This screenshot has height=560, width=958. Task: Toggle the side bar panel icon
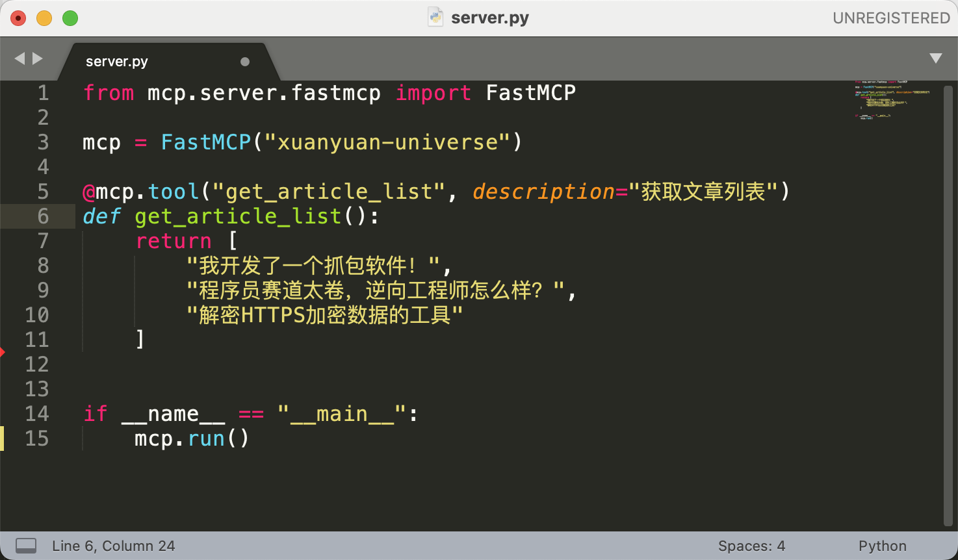(x=26, y=546)
